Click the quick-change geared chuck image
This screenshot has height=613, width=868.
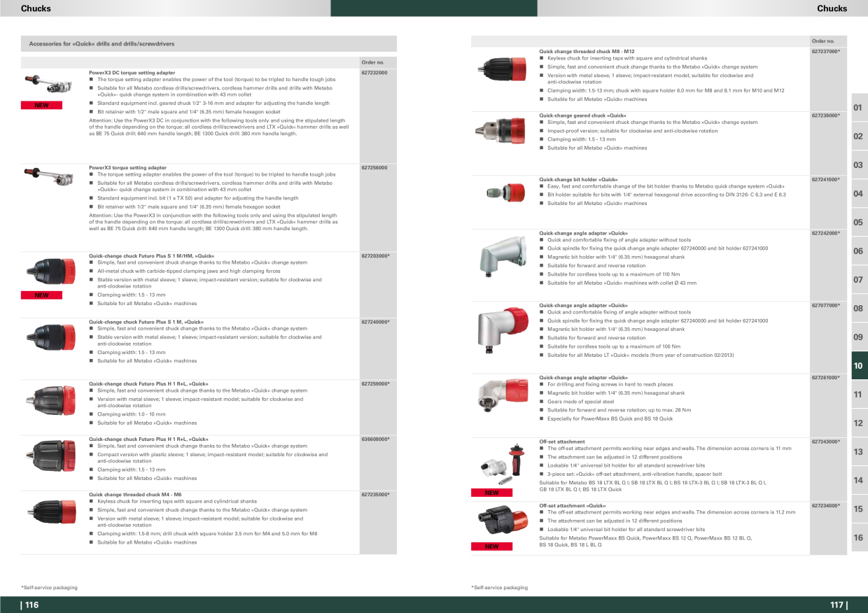pyautogui.click(x=500, y=129)
